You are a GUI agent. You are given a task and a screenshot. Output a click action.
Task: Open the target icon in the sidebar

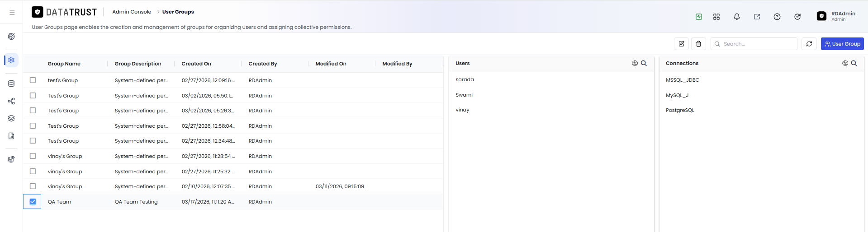[11, 37]
